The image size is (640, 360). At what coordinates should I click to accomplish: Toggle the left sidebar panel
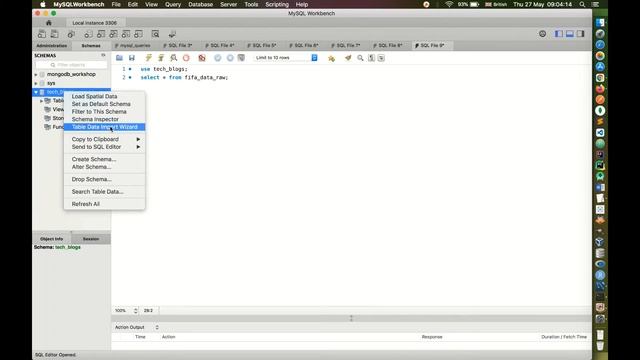559,34
